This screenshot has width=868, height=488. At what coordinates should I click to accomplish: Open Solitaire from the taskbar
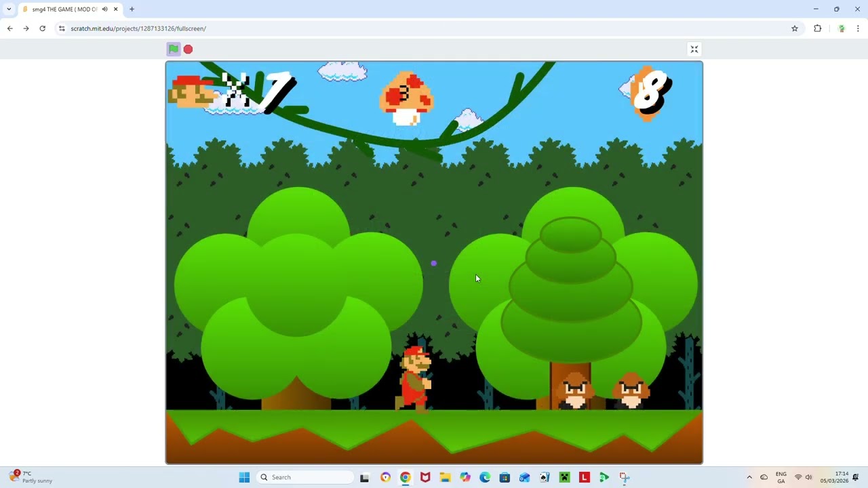[545, 477]
